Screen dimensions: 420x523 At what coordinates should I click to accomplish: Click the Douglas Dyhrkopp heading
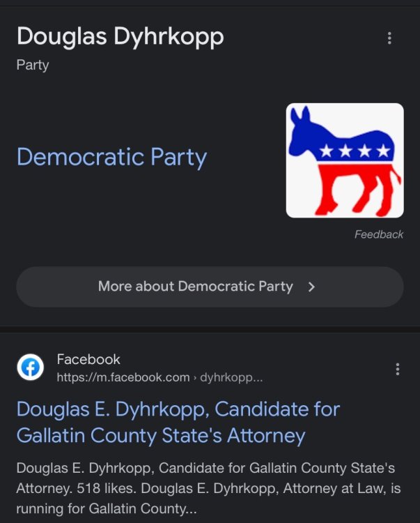(120, 36)
